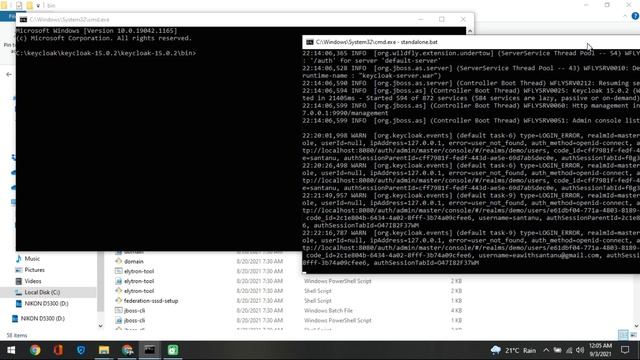
Task: Open the second Chrome profile taskbar icon
Action: (127, 350)
